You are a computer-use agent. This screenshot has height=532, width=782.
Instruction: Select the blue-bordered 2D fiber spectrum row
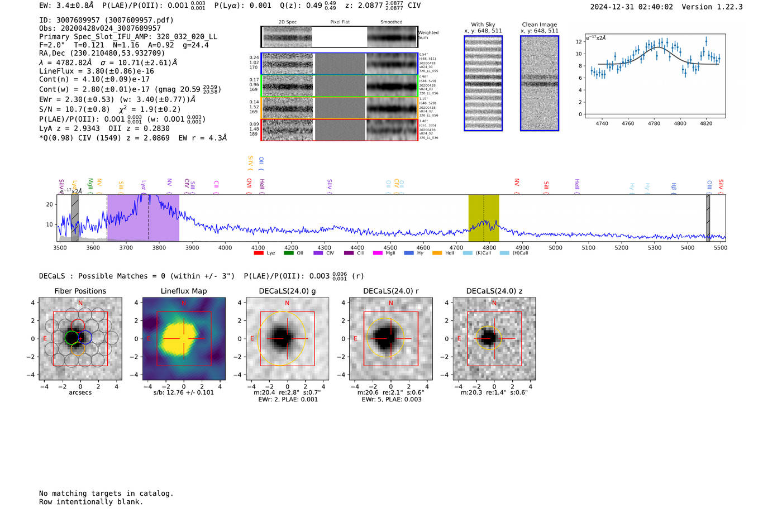coord(340,64)
